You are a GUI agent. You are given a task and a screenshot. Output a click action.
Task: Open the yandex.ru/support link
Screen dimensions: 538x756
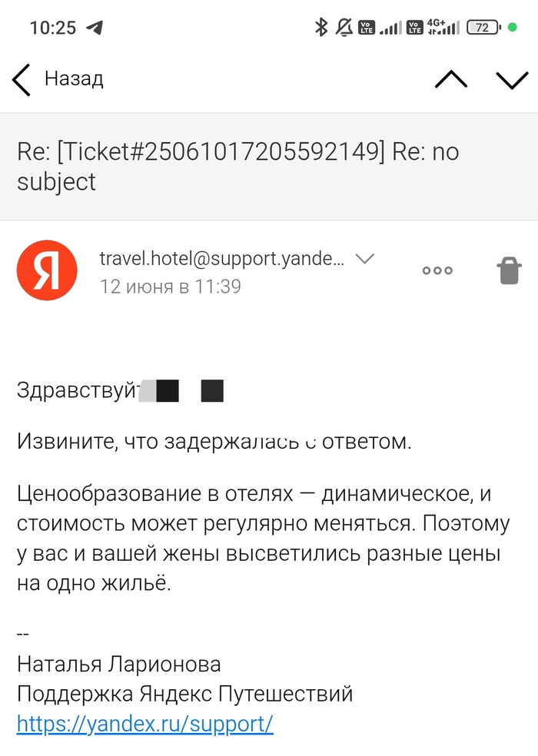(145, 723)
